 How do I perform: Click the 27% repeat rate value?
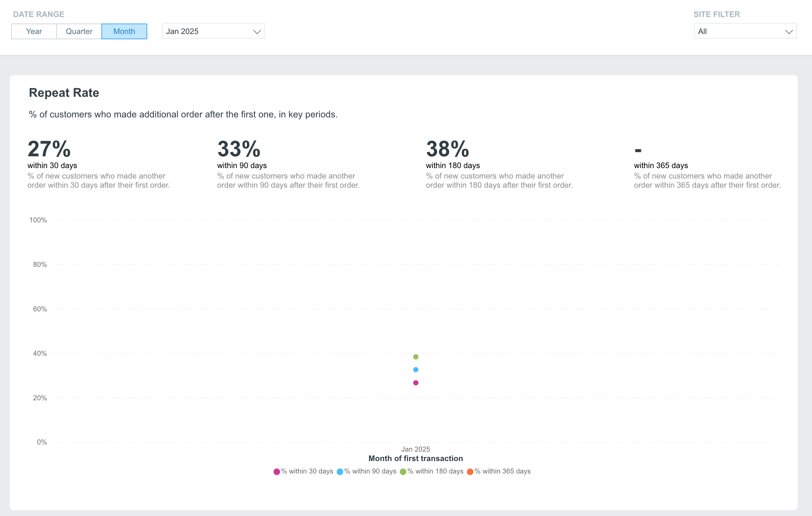(x=49, y=149)
